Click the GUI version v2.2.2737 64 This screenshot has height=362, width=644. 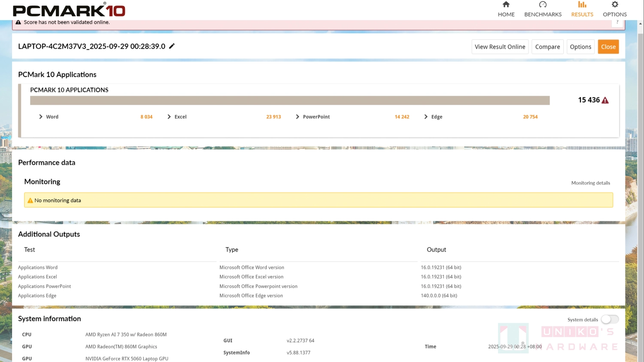click(x=301, y=341)
